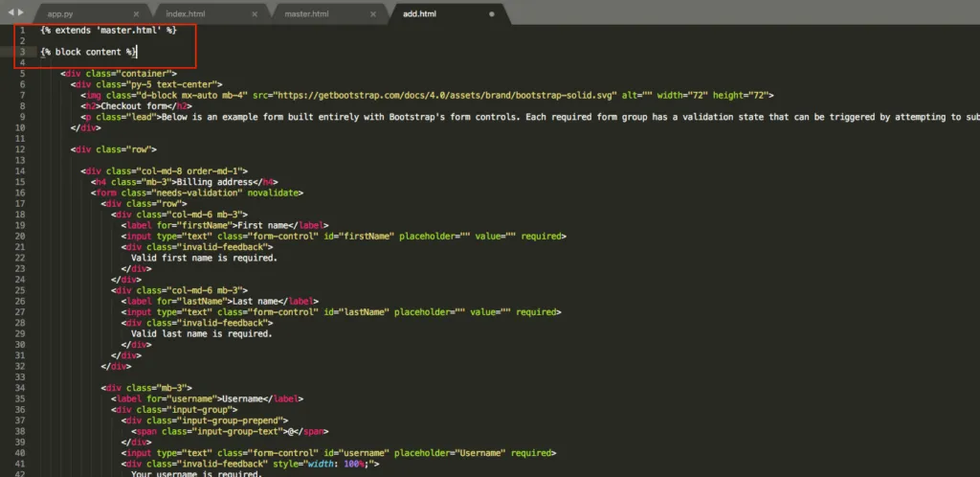980x477 pixels.
Task: Click the username input with placeholder
Action: pos(339,453)
